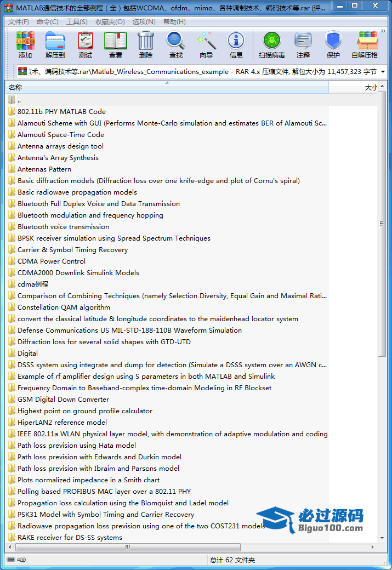Click folder icon of 'Antennas Pattern'
Screen dimensions: 392x570
click(12, 169)
